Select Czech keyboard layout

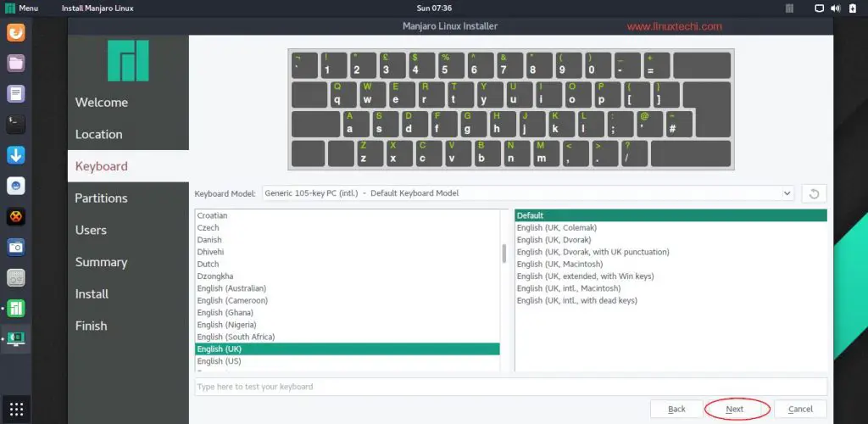(x=347, y=227)
